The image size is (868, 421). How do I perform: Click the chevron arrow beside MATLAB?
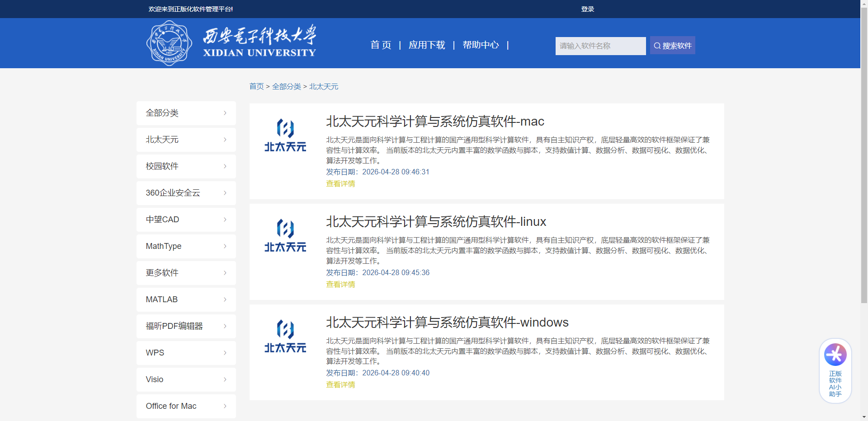tap(225, 299)
